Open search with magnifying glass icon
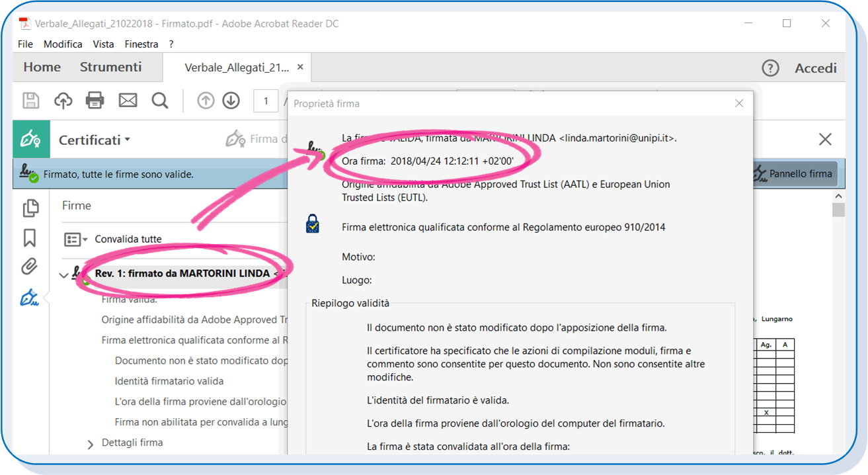The height and width of the screenshot is (475, 868). pyautogui.click(x=160, y=101)
